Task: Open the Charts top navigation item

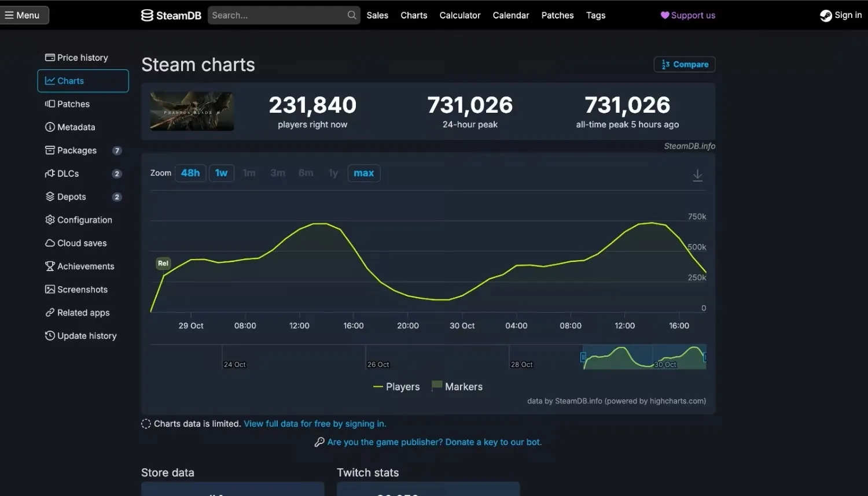Action: click(414, 15)
